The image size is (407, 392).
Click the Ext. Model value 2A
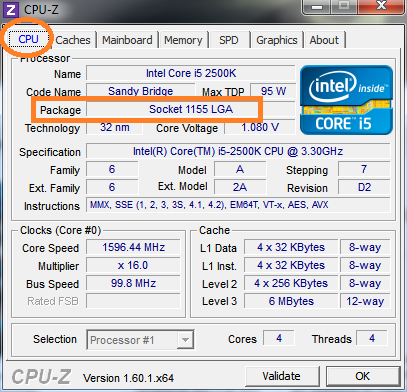click(240, 187)
